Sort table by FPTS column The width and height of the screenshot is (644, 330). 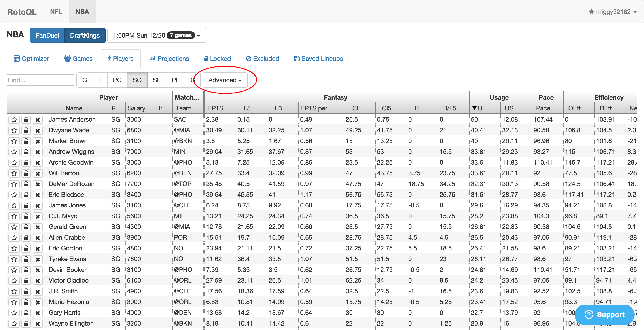(x=220, y=108)
